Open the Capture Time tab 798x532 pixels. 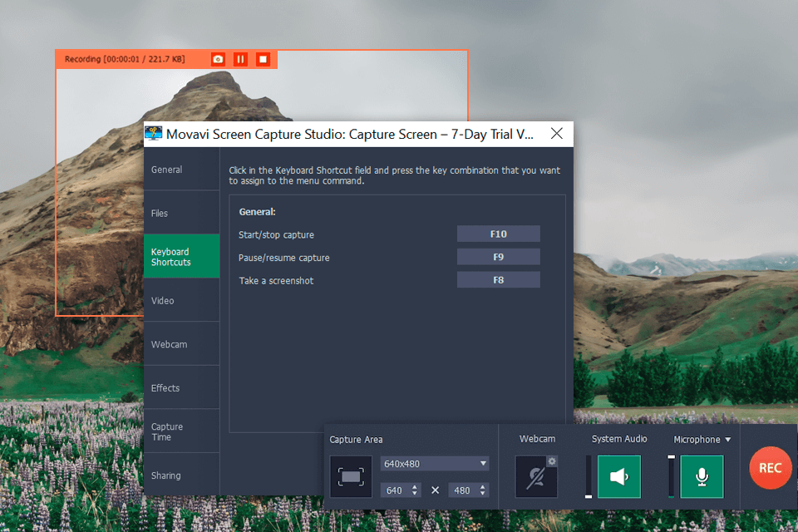point(182,431)
